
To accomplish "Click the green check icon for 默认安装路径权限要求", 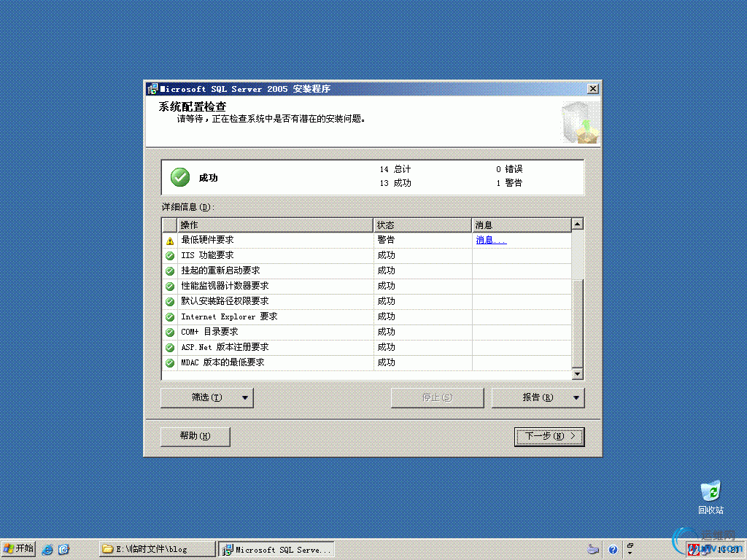I will [x=169, y=301].
